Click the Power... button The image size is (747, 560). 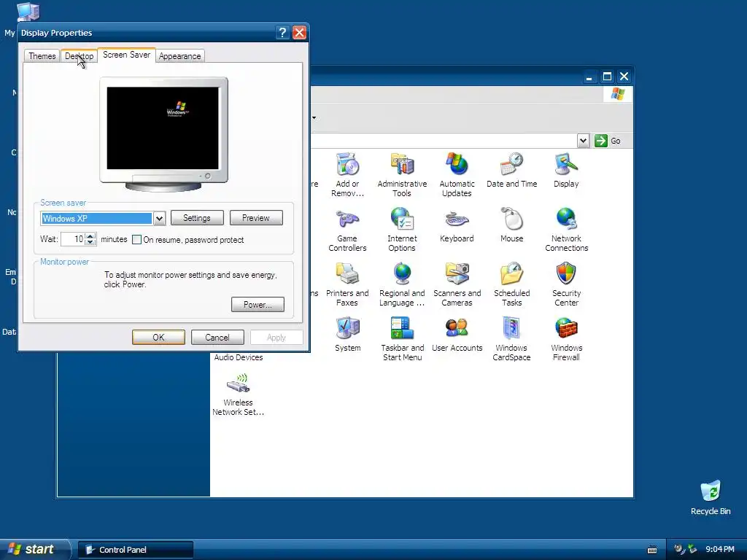click(x=258, y=304)
